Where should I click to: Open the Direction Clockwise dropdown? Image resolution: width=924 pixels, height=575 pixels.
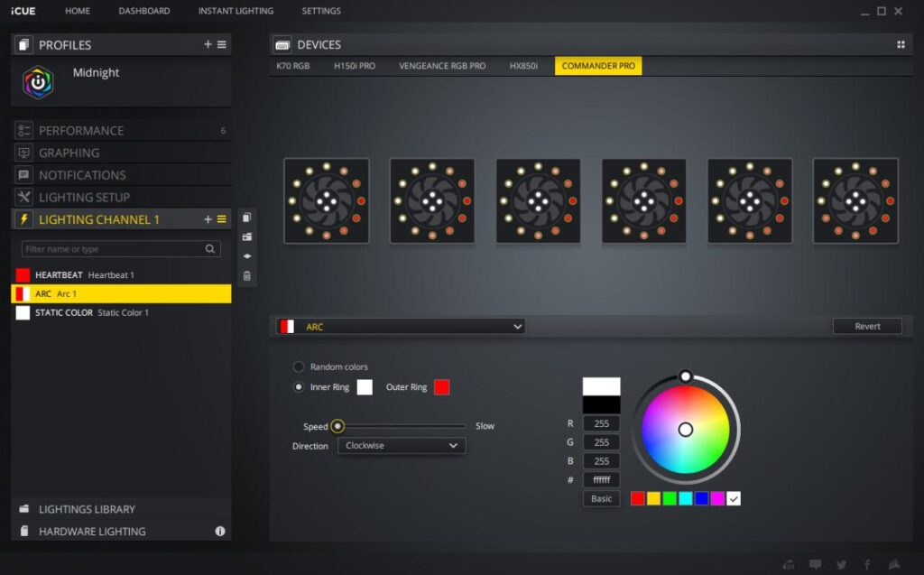click(x=402, y=445)
